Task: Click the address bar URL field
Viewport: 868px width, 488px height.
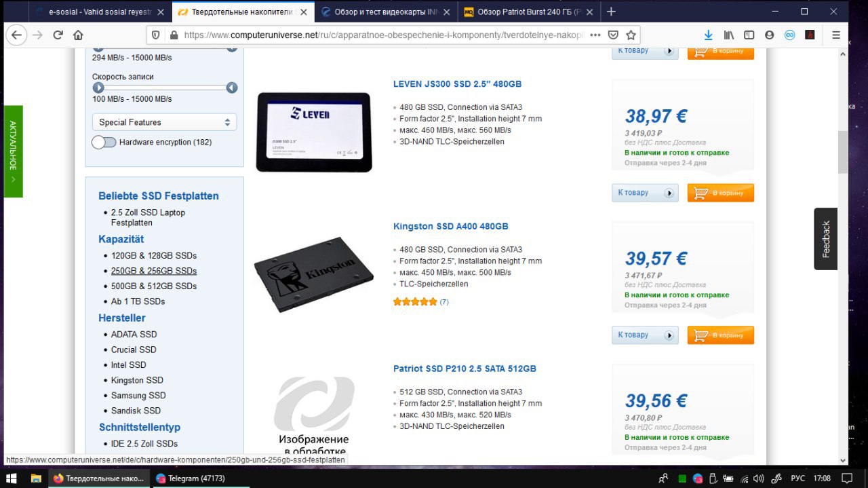Action: (x=383, y=35)
